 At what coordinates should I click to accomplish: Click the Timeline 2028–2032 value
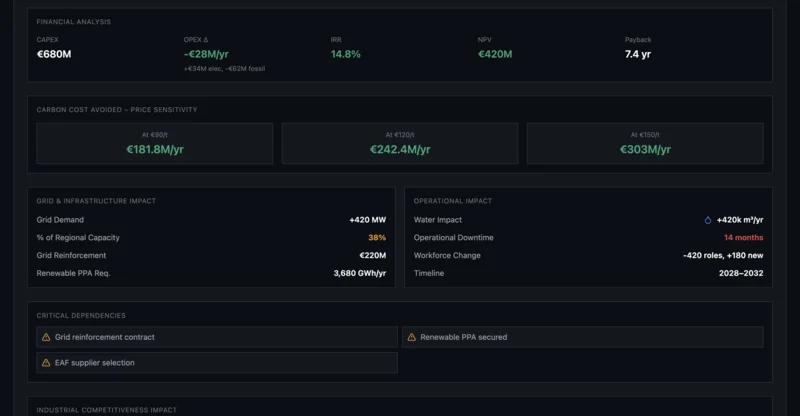740,273
